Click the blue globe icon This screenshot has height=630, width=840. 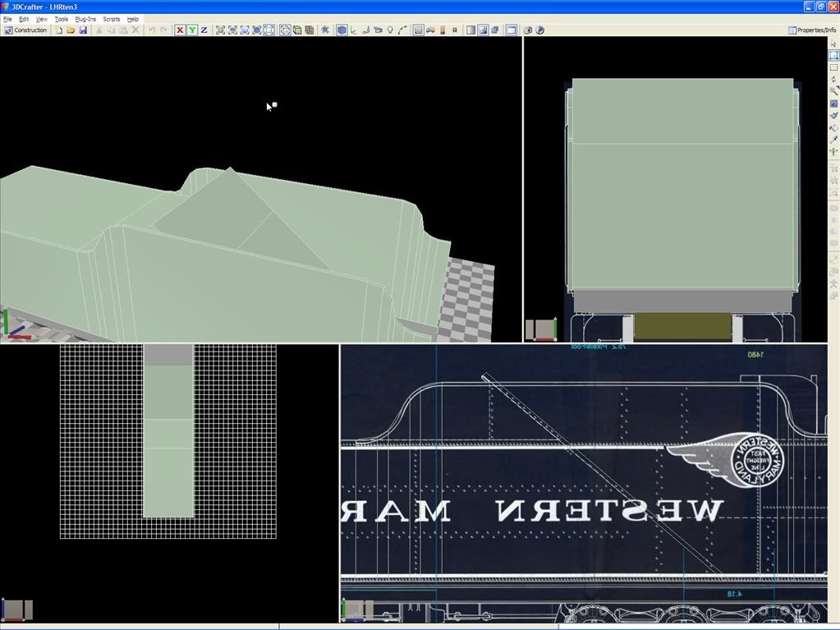coord(540,30)
